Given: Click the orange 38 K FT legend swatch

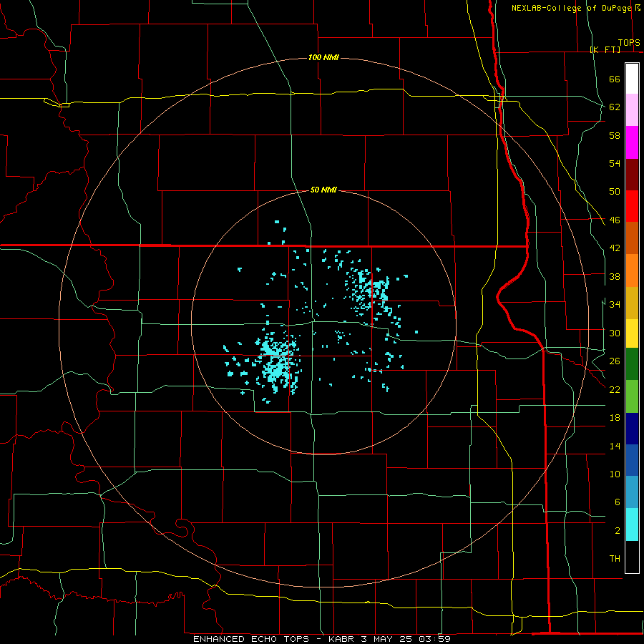Looking at the screenshot, I should pos(632,270).
